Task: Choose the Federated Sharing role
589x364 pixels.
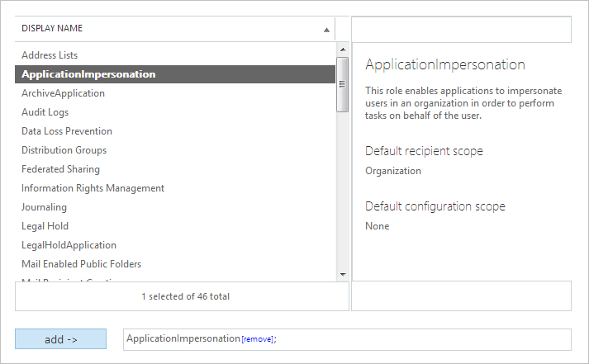Action: pos(60,169)
